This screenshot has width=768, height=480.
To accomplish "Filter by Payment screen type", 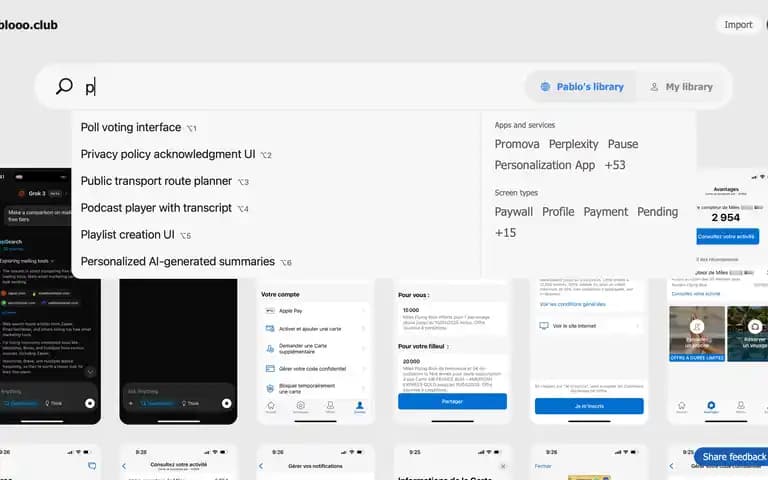I will pos(605,212).
